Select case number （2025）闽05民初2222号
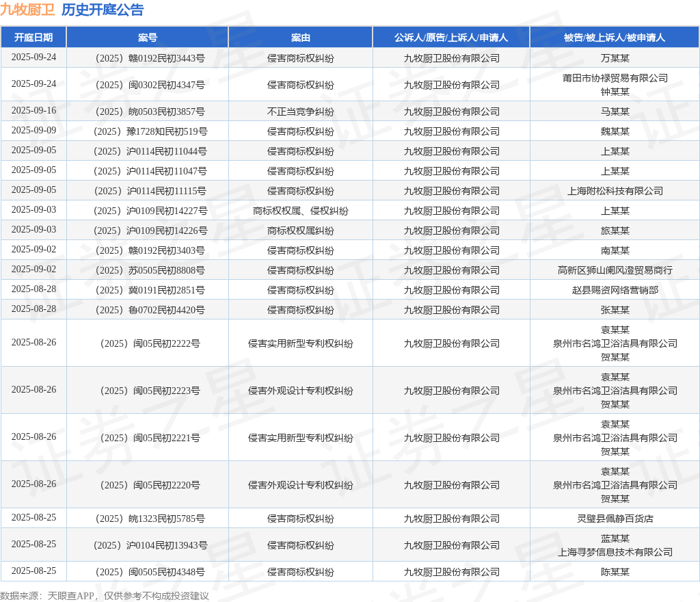The image size is (700, 602). 148,343
